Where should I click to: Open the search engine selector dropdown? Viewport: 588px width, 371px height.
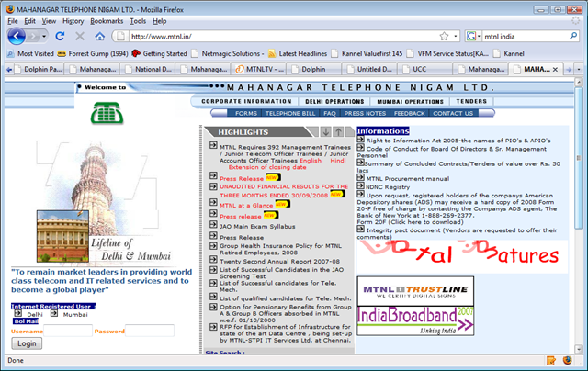pyautogui.click(x=473, y=37)
